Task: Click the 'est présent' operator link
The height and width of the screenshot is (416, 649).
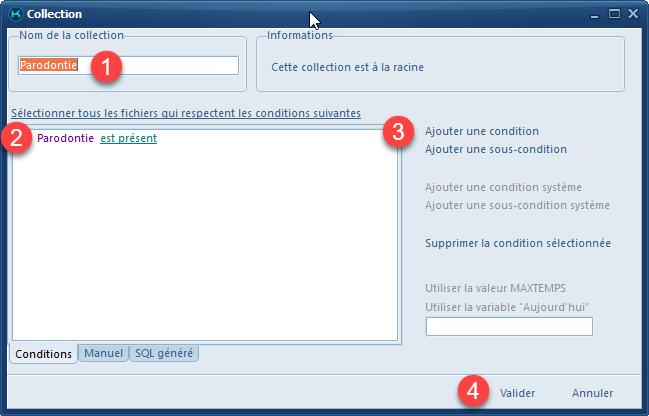Action: 128,138
